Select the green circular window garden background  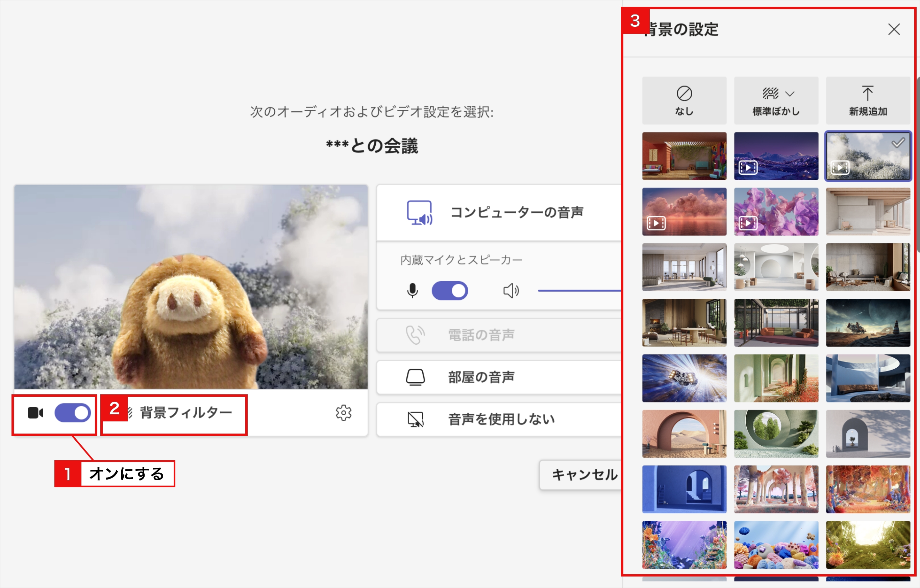click(x=776, y=434)
